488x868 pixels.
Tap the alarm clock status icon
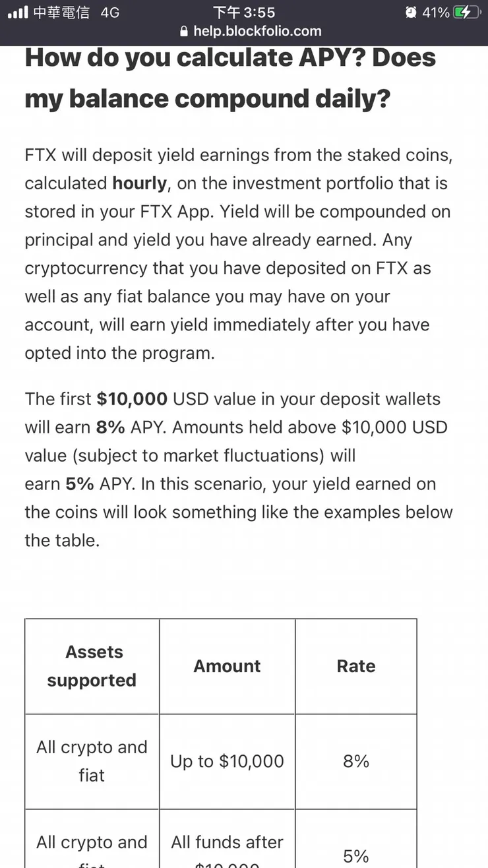pos(411,13)
